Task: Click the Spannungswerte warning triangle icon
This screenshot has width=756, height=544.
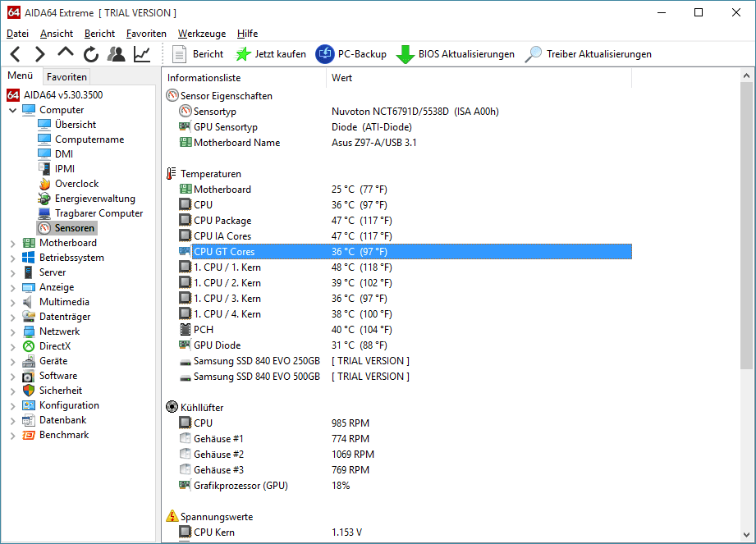Action: point(172,516)
